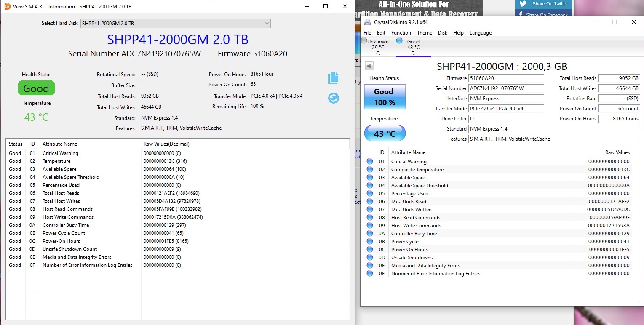
Task: Open the Select Hard Disk dropdown
Action: (175, 24)
